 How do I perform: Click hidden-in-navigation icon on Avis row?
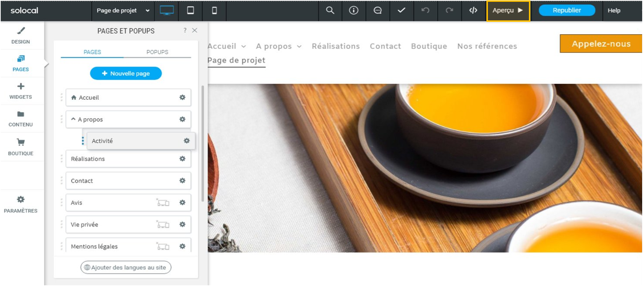tap(163, 202)
